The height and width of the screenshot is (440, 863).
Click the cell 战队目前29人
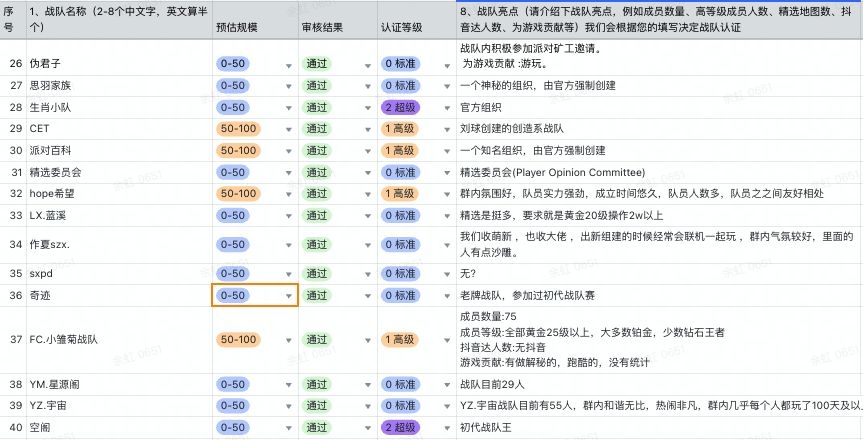click(659, 384)
